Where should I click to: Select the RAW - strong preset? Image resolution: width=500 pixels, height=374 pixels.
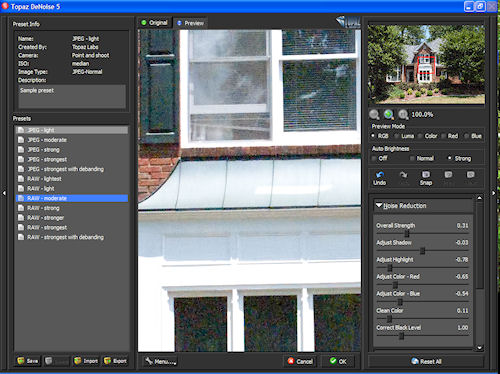pos(72,208)
